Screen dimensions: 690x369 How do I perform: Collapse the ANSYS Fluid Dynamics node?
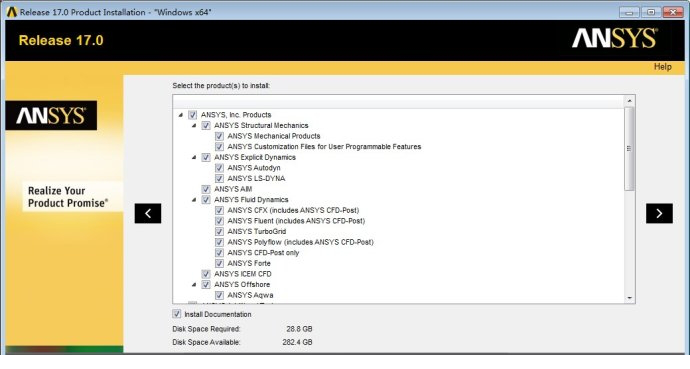tap(194, 200)
